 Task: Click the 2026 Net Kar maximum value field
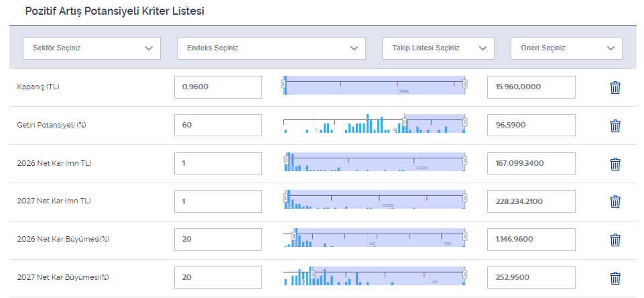click(x=531, y=164)
